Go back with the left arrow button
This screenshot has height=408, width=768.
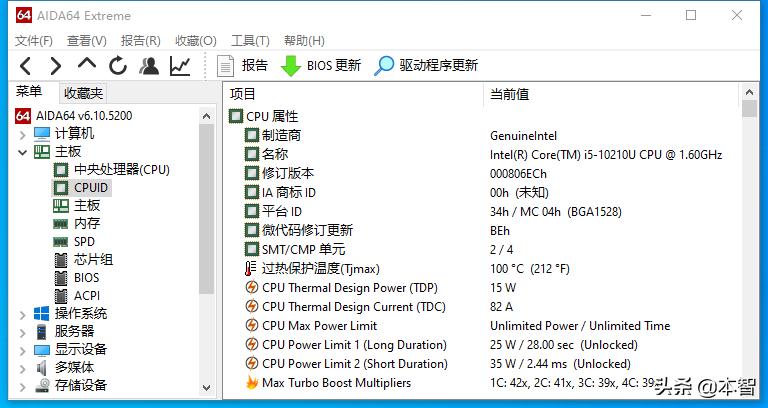tap(25, 66)
